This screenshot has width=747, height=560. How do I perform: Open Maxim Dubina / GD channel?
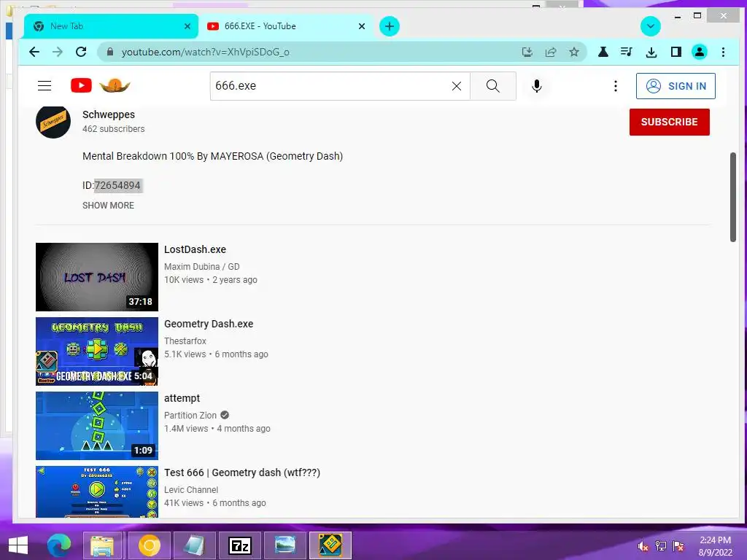tap(201, 267)
